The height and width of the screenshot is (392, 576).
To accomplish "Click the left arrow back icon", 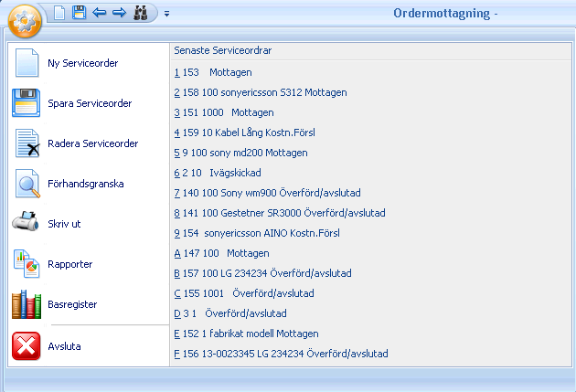I will (99, 13).
